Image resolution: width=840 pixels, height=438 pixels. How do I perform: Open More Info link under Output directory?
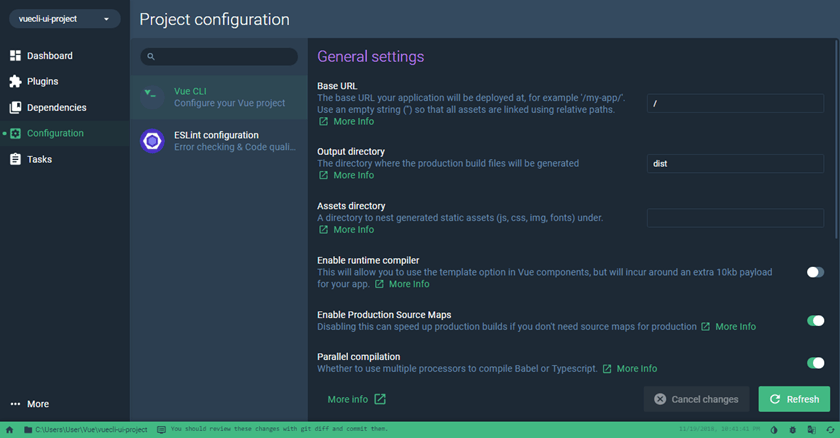(354, 175)
